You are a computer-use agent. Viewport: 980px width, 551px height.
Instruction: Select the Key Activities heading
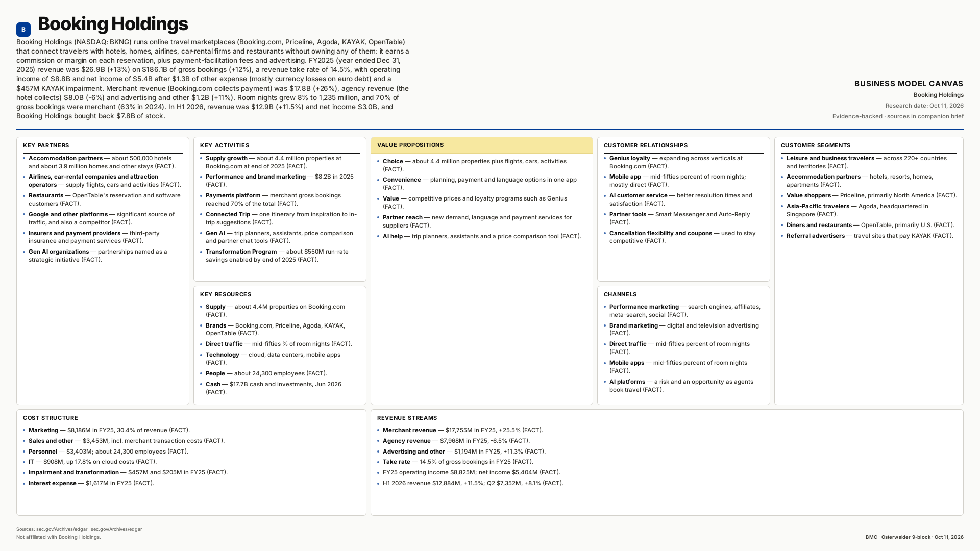coord(225,145)
